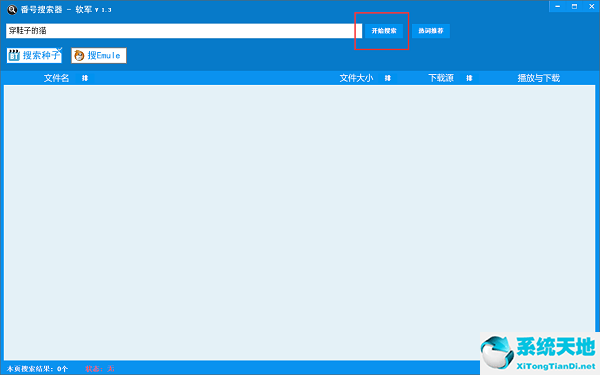Open the 热词推荐 hot words button
600x375 pixels.
[431, 31]
